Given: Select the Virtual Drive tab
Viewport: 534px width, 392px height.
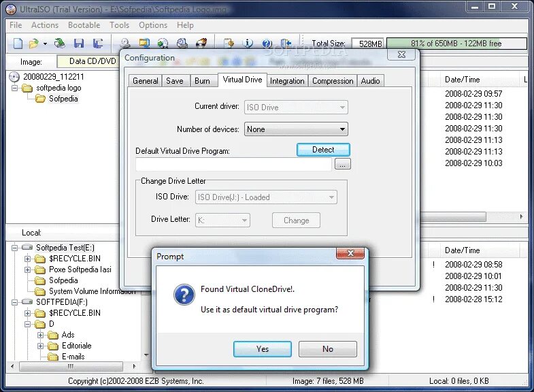Looking at the screenshot, I should 242,80.
